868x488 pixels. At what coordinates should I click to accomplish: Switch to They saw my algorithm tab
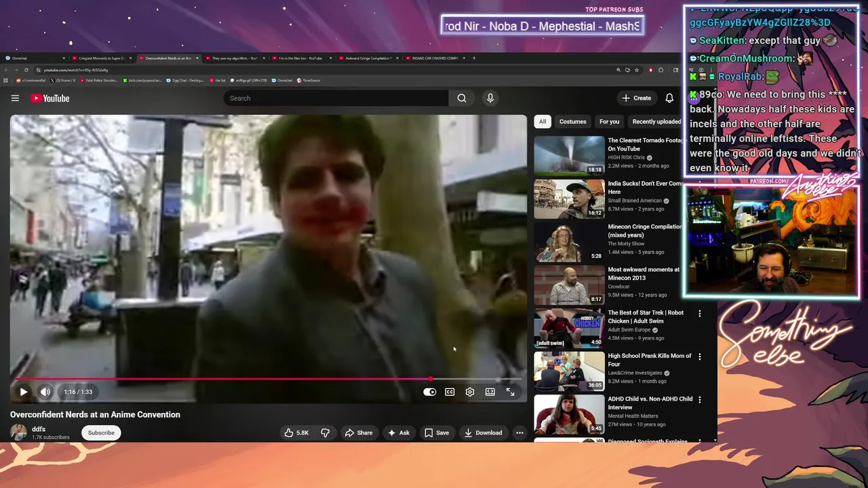coord(235,58)
